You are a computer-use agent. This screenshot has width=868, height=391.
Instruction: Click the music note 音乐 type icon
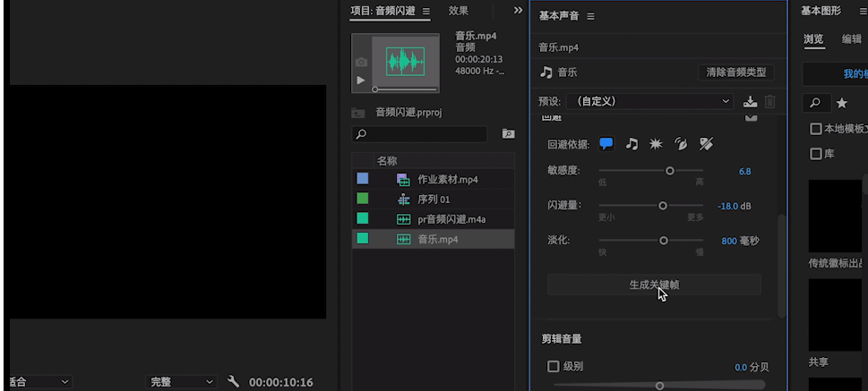[x=546, y=72]
